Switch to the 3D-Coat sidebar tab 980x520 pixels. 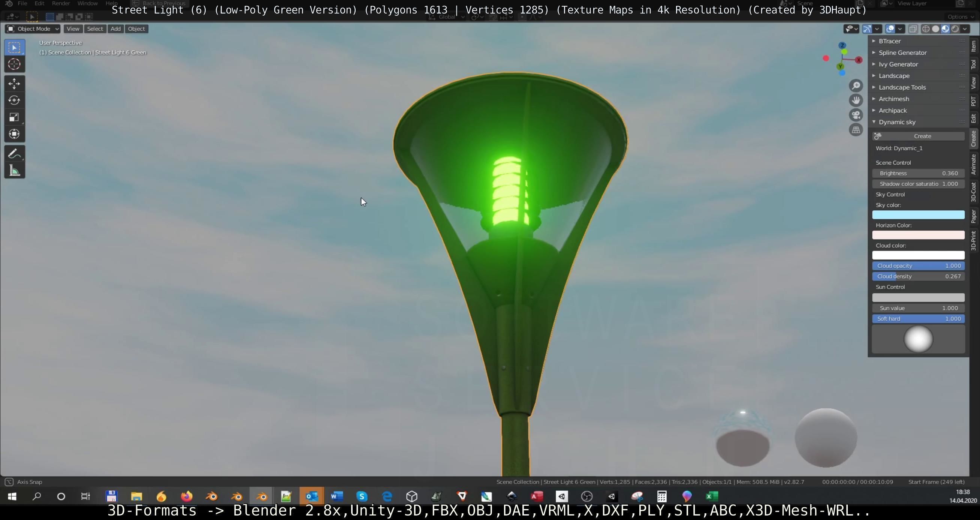974,192
